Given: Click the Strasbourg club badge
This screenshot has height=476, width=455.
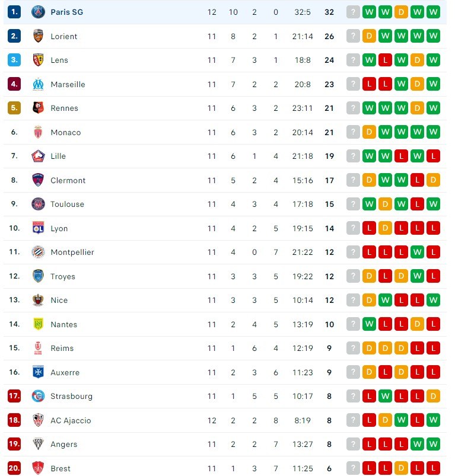Looking at the screenshot, I should tap(38, 396).
